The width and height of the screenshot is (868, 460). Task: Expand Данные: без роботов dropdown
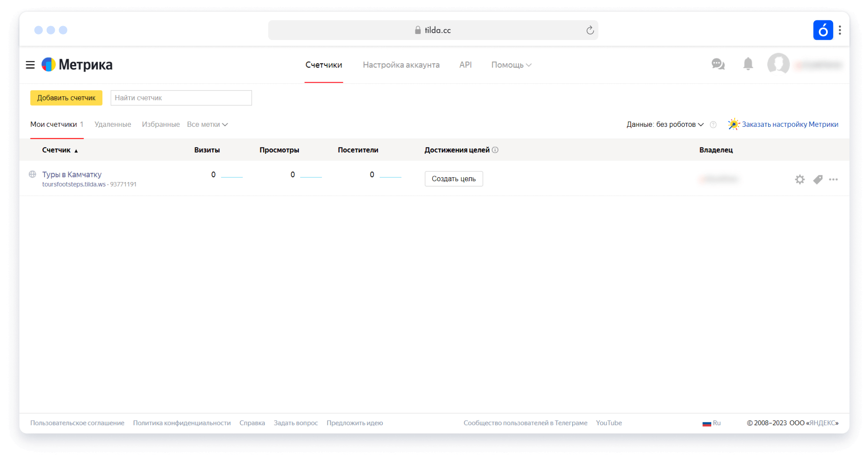665,125
